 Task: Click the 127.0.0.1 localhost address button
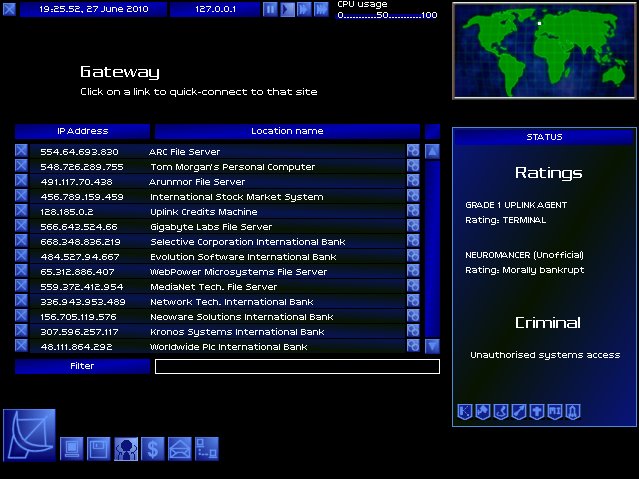[x=215, y=9]
